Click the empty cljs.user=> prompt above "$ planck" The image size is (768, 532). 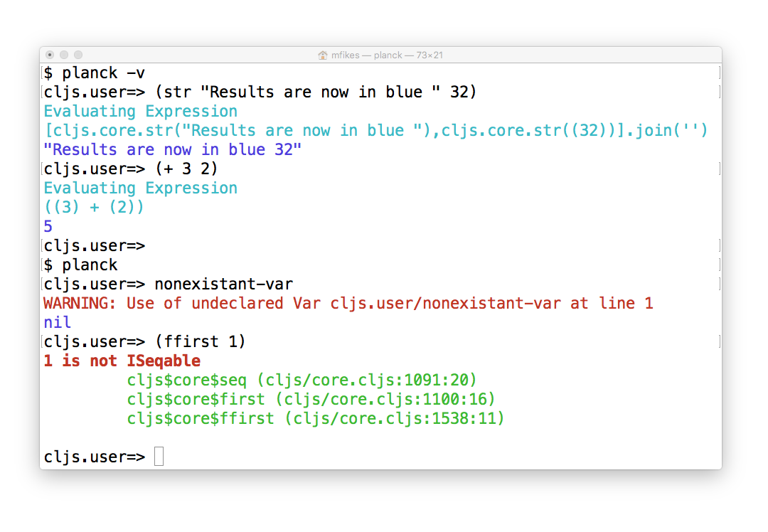click(x=95, y=246)
